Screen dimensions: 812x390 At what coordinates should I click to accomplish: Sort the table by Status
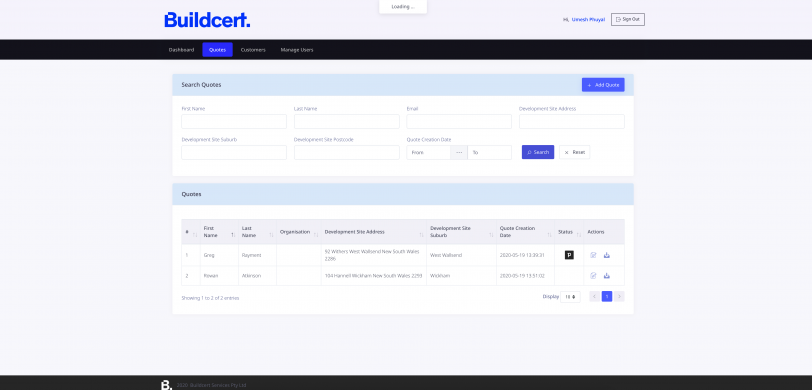click(579, 235)
